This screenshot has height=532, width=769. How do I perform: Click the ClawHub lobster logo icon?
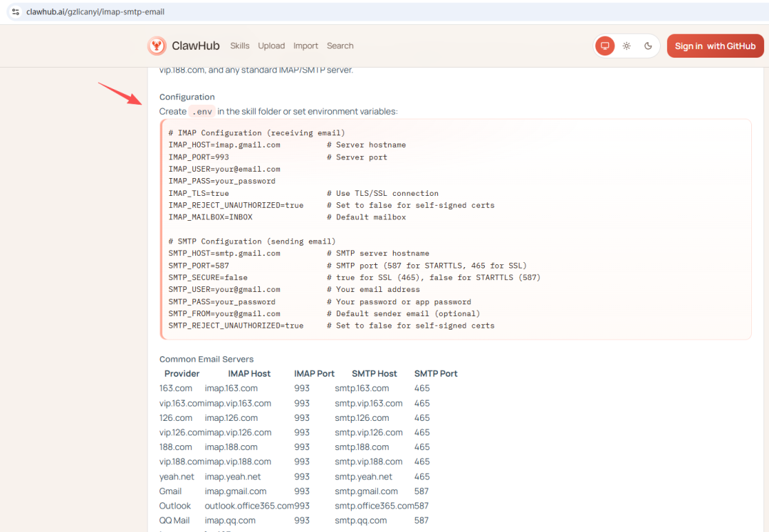coord(157,46)
